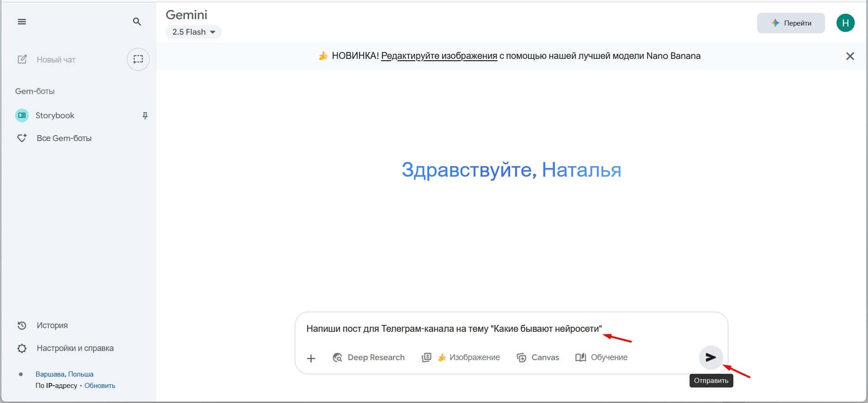The width and height of the screenshot is (868, 403).
Task: Select the Обучение tool
Action: (x=601, y=357)
